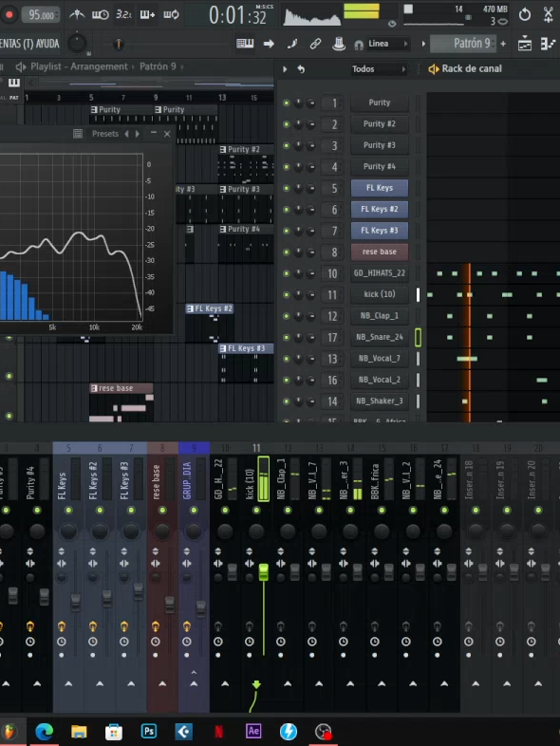Open the NB_Vocal_7 channel button
The width and height of the screenshot is (560, 746).
point(380,359)
